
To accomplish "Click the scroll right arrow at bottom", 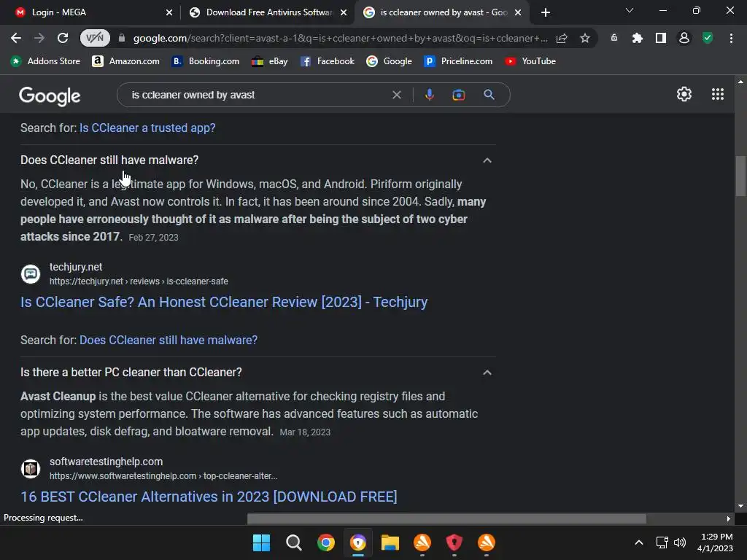I will pos(728,518).
